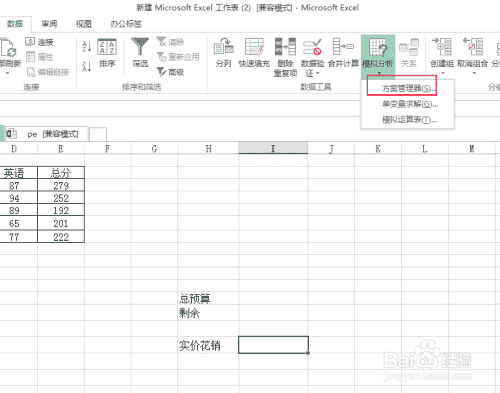Select the cell containing 201
Screen dimensions: 500x393
[x=61, y=223]
